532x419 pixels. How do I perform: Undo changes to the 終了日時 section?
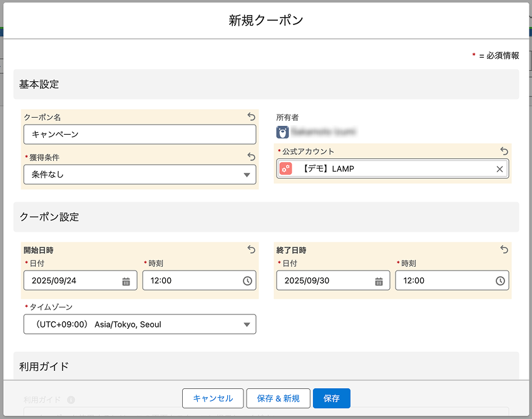click(x=504, y=249)
